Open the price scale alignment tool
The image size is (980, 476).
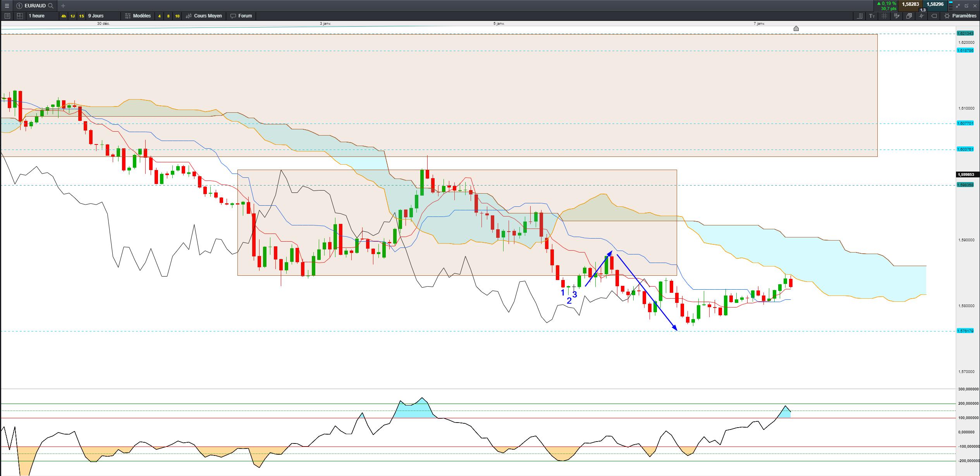[860, 16]
